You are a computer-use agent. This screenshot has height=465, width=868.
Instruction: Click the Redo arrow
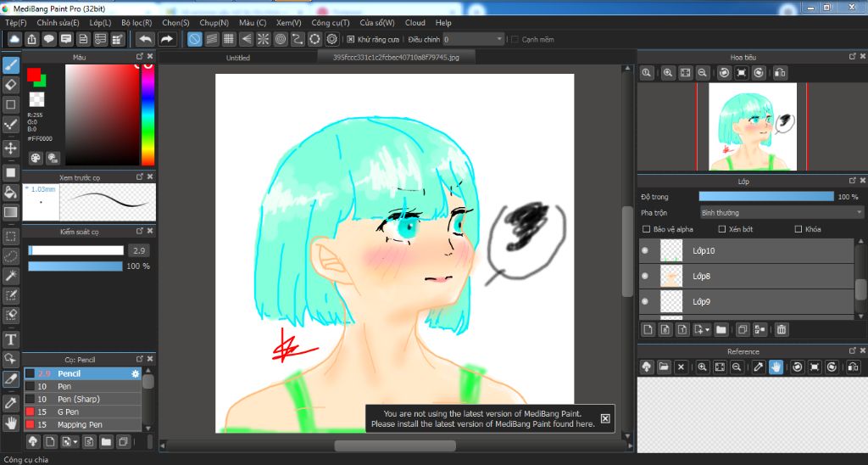(167, 39)
